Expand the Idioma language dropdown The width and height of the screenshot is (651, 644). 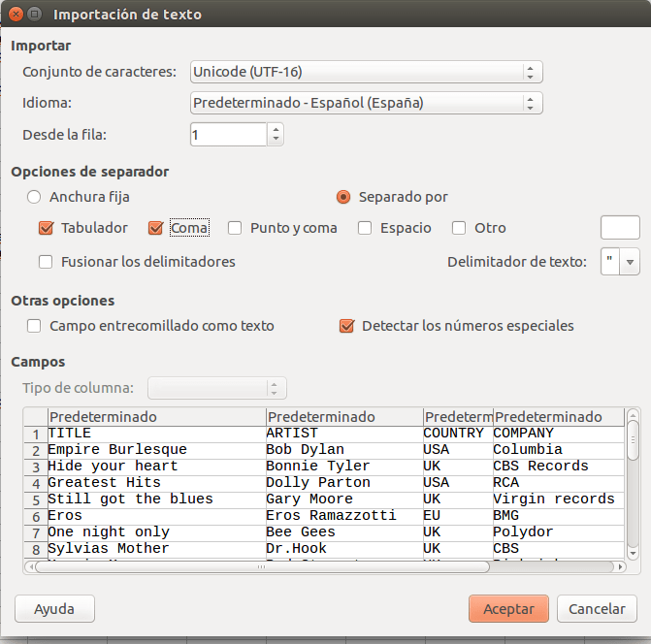366,103
